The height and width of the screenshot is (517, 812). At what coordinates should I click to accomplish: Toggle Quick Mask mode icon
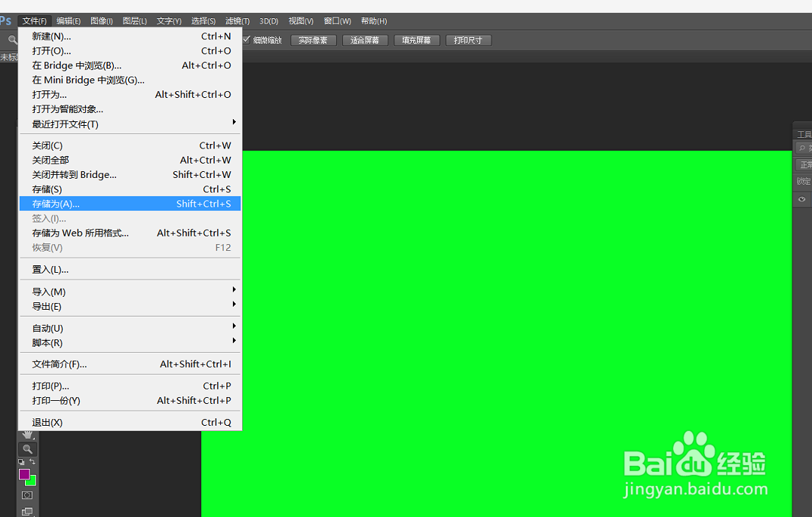27,495
